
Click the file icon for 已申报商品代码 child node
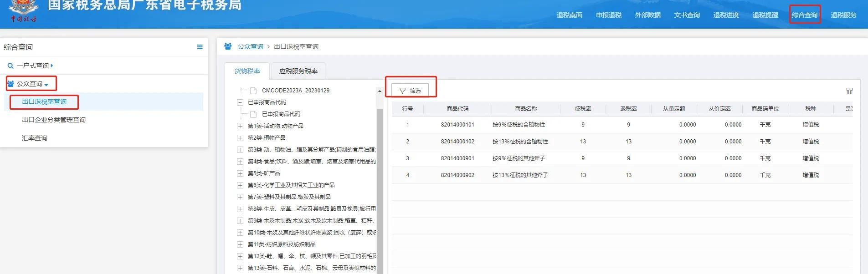[253, 114]
